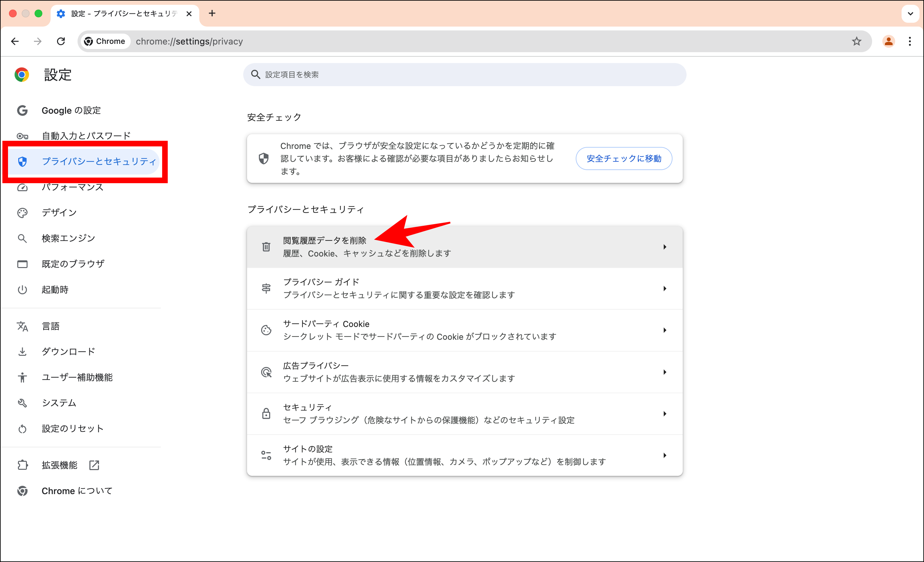This screenshot has height=562, width=924.
Task: Open the tab search dropdown arrow
Action: click(910, 14)
